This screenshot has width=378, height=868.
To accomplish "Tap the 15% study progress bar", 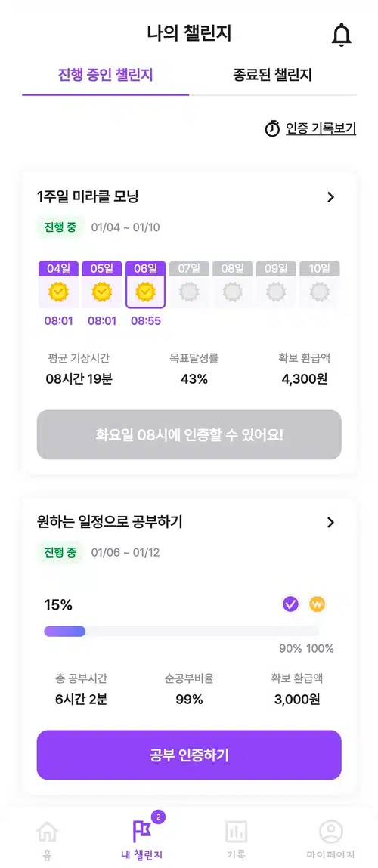I will coord(181,631).
